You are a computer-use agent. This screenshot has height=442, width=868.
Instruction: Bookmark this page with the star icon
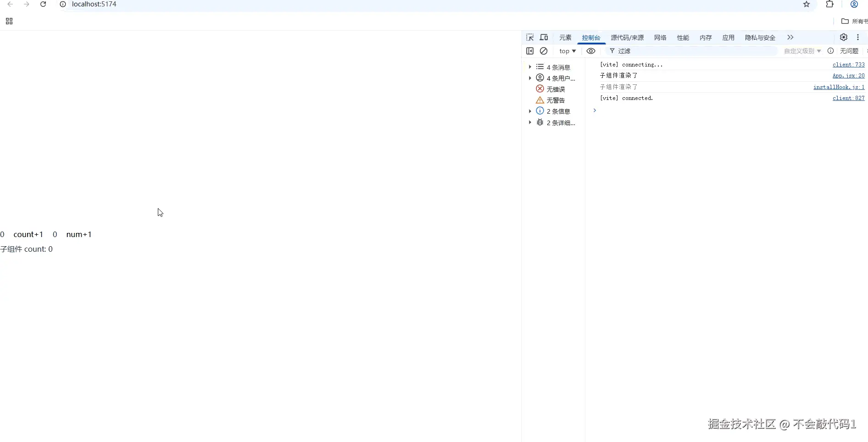click(x=807, y=4)
